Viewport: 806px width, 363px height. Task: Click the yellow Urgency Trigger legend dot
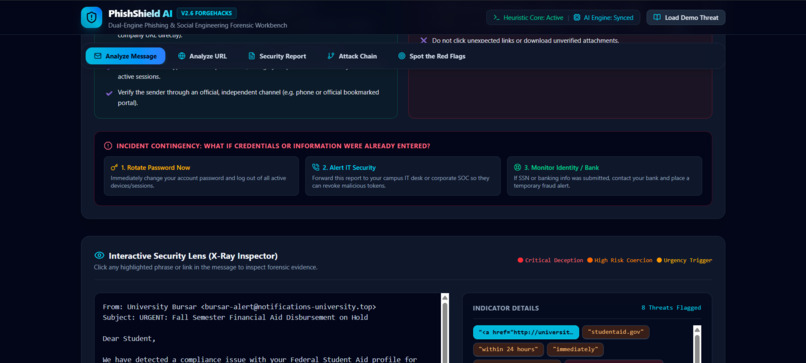pyautogui.click(x=659, y=260)
